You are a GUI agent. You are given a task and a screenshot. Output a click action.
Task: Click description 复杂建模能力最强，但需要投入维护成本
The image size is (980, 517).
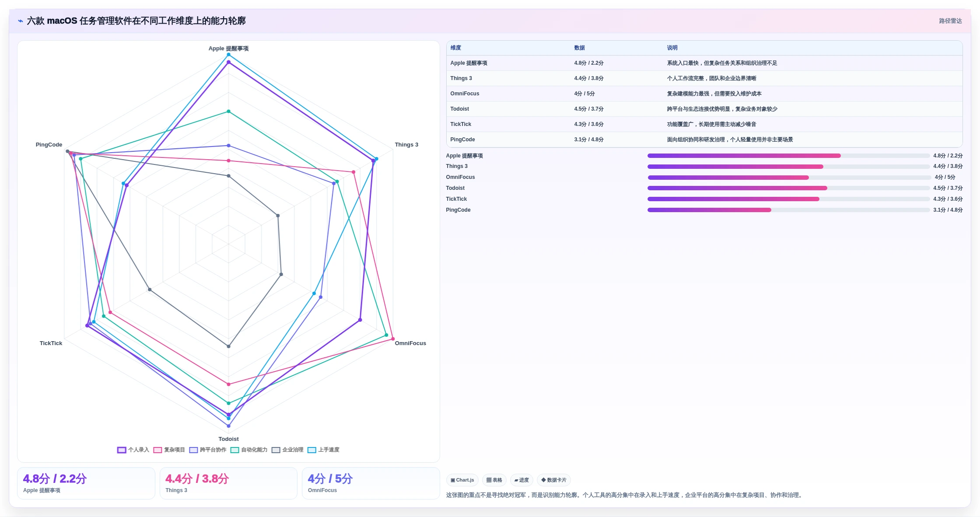[x=714, y=94]
